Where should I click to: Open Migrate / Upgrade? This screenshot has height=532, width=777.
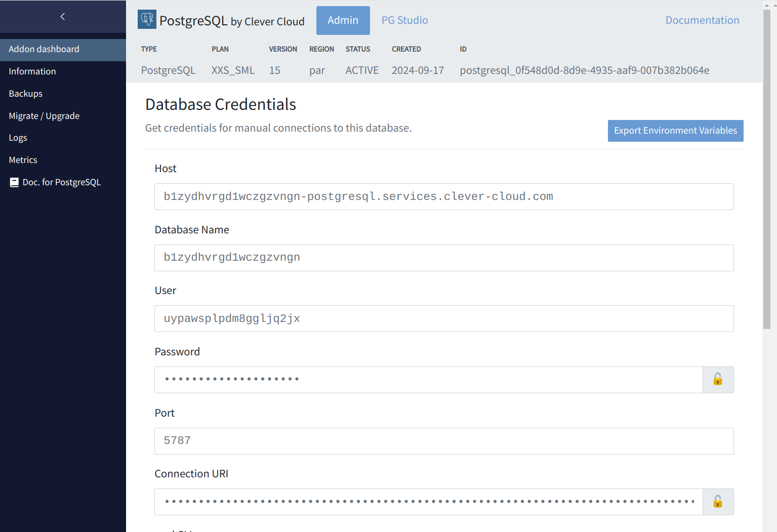pos(44,115)
